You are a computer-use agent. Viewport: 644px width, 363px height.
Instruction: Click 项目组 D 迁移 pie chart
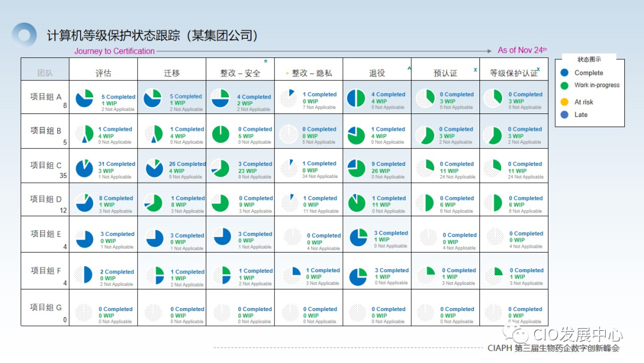click(153, 203)
